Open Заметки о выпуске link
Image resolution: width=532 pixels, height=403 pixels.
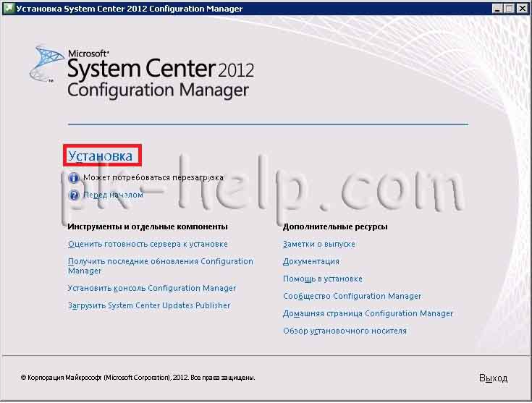319,244
